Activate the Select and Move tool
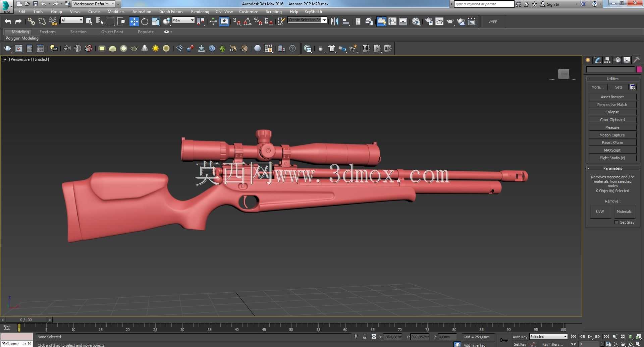Viewport: 644px width, 347px height. coord(134,21)
